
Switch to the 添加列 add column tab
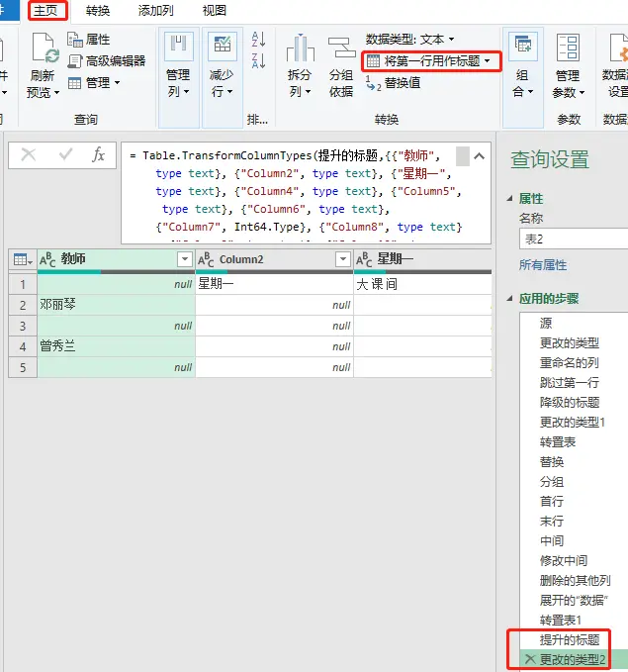[x=156, y=10]
